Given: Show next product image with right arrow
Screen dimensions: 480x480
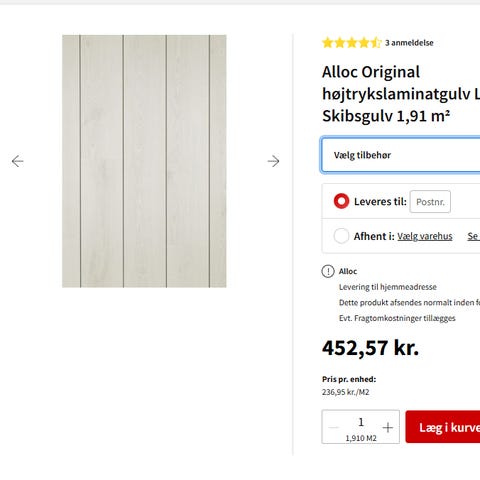Looking at the screenshot, I should (273, 161).
